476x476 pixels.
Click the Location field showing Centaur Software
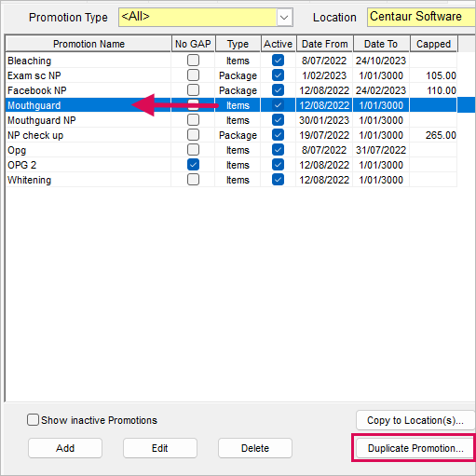421,17
